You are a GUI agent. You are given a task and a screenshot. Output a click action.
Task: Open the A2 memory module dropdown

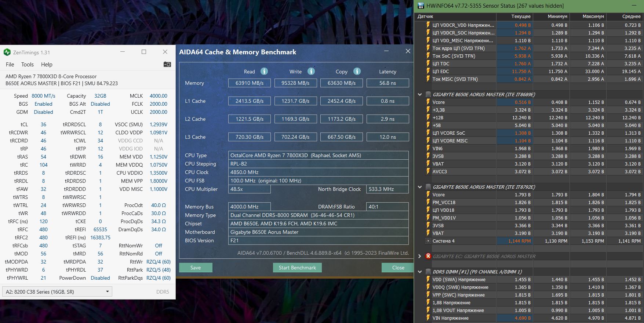[x=57, y=291]
